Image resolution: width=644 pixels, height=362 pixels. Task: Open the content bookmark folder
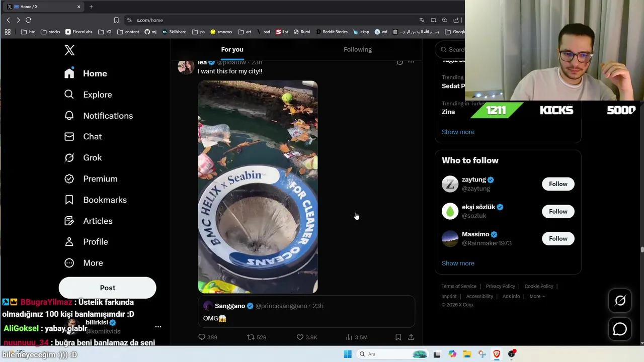pos(128,32)
